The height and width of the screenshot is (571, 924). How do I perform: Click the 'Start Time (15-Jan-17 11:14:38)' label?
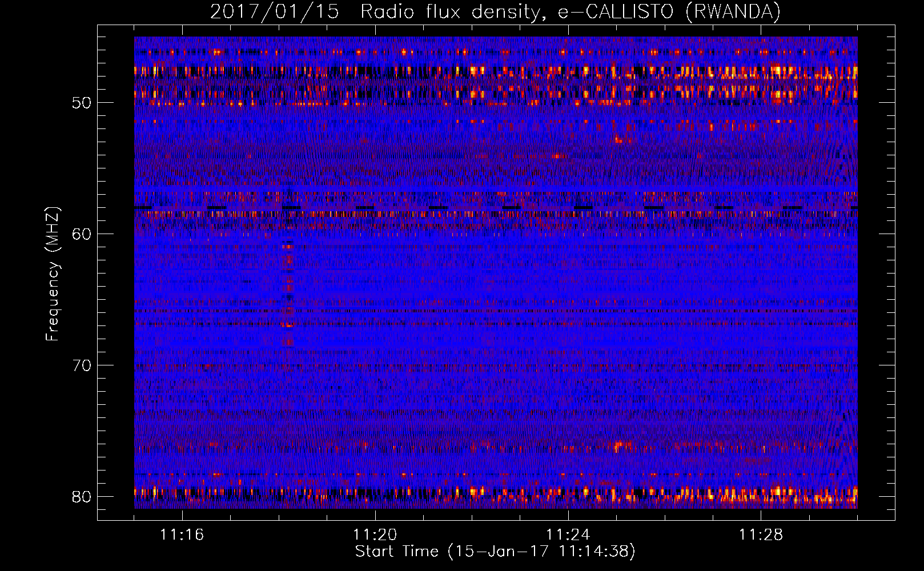pos(495,552)
